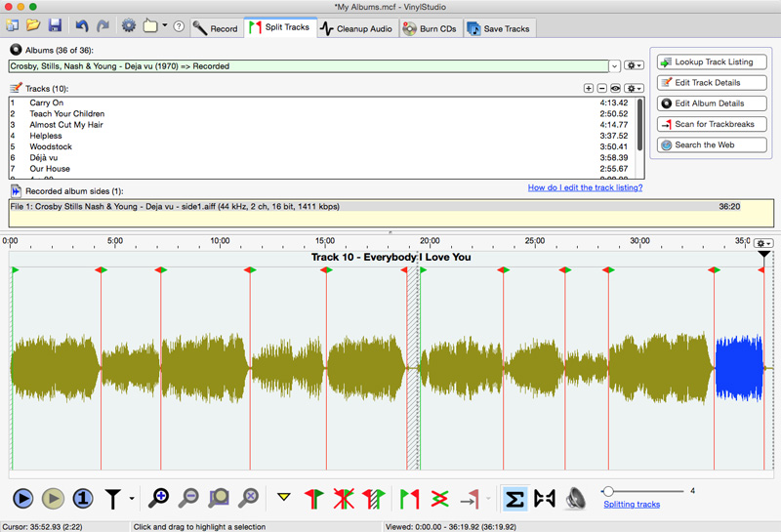
Task: Click the Lookup Track Listing button
Action: point(713,62)
